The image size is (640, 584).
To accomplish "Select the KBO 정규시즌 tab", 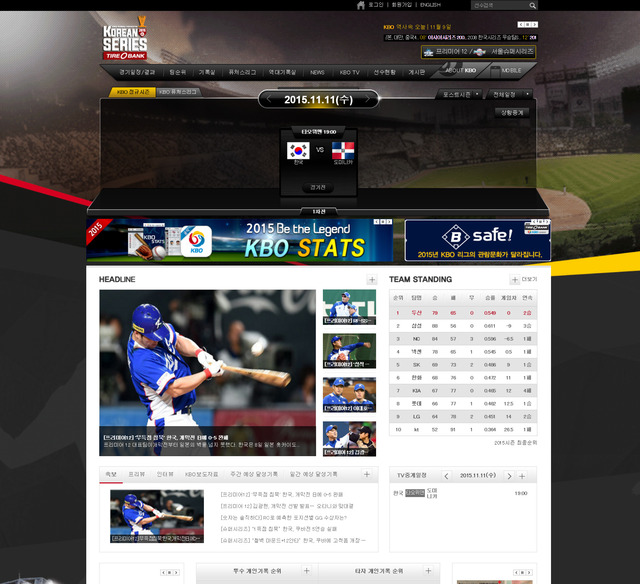I will (133, 92).
